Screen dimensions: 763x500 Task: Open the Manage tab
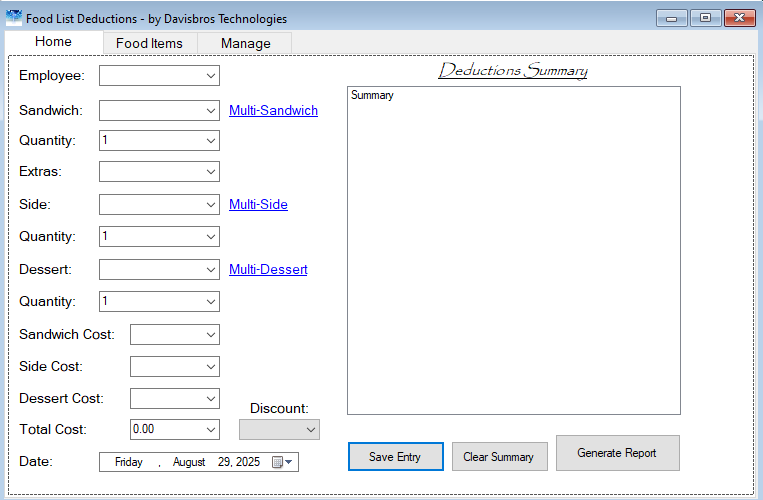[x=245, y=43]
